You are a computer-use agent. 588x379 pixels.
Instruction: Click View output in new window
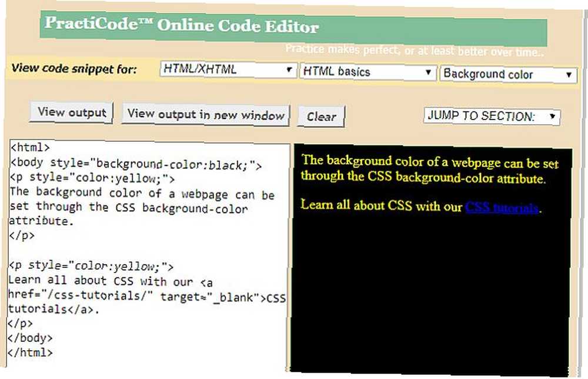[x=205, y=114]
